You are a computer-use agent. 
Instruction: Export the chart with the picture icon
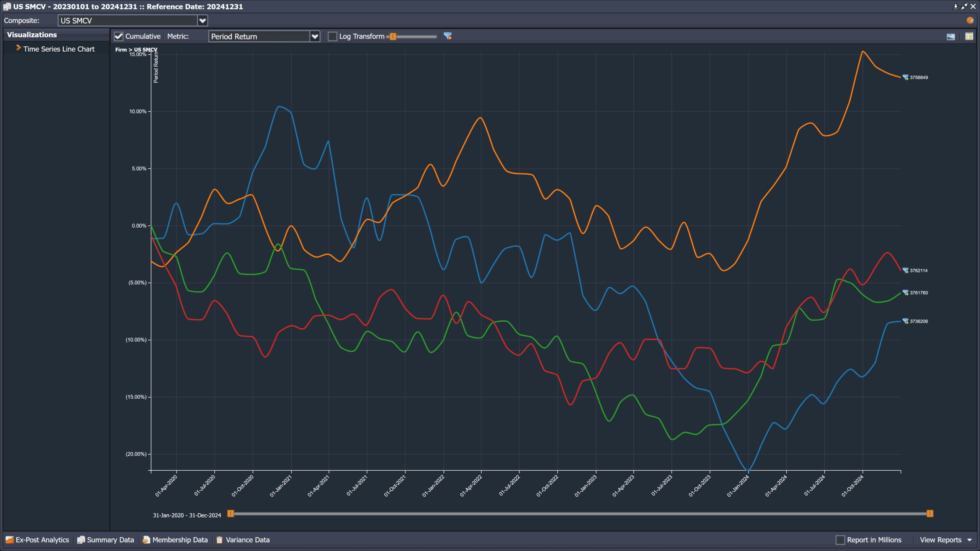951,36
